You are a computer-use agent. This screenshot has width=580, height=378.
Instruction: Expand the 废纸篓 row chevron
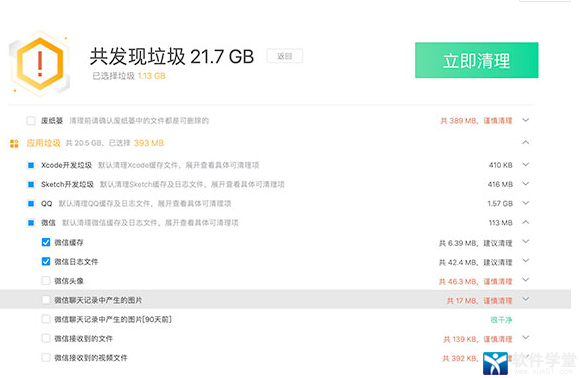pyautogui.click(x=526, y=120)
